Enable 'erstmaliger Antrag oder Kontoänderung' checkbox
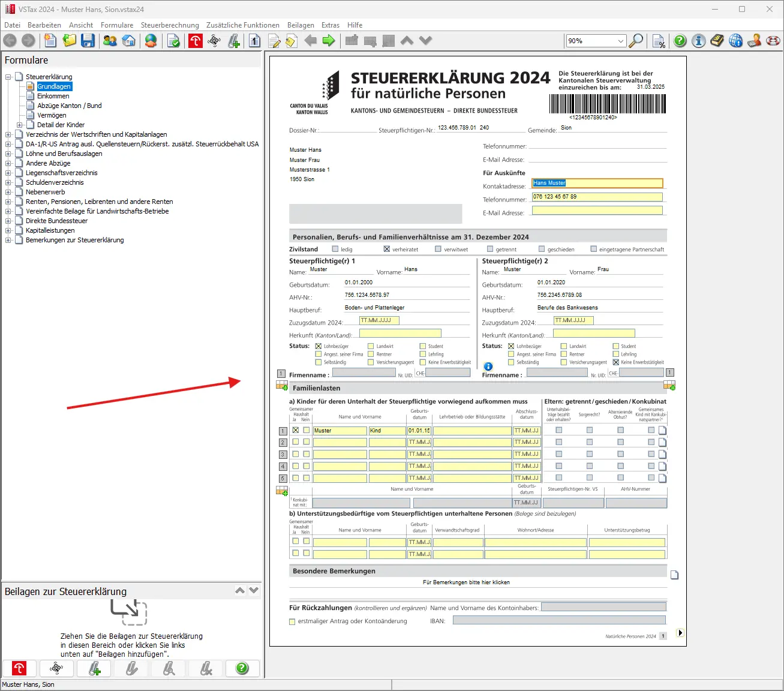784x691 pixels. click(292, 622)
